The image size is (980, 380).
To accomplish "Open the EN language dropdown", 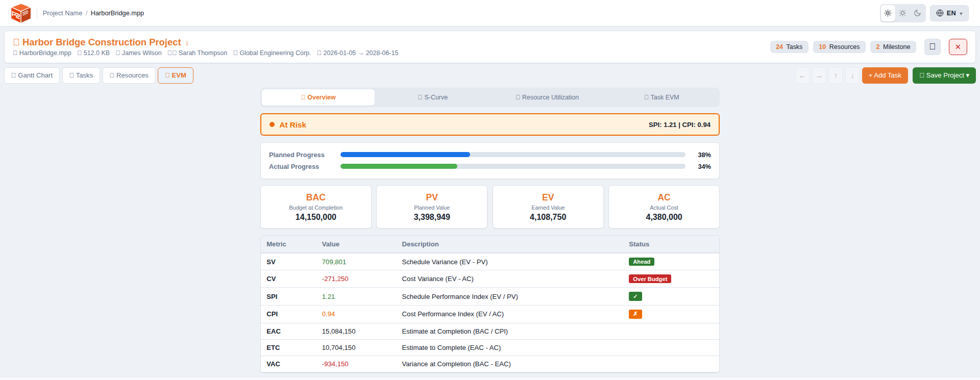I will 949,13.
